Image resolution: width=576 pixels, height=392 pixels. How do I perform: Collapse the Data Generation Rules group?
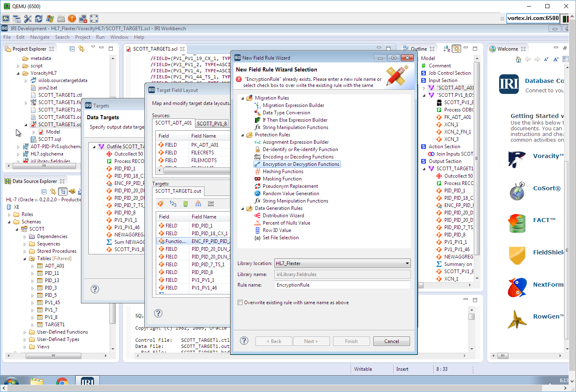(242, 209)
